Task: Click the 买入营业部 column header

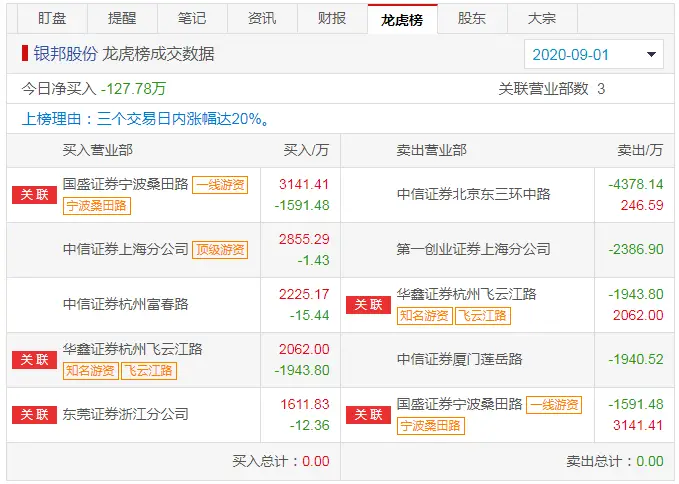Action: coord(97,150)
